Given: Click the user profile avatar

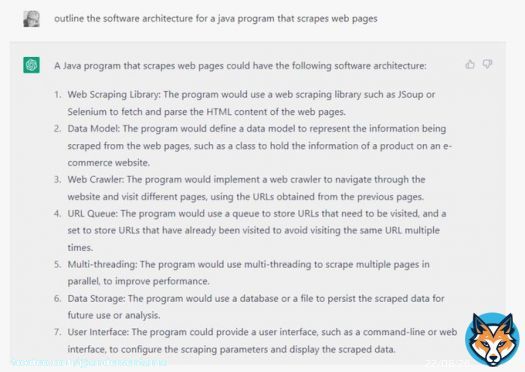Looking at the screenshot, I should click(x=31, y=19).
